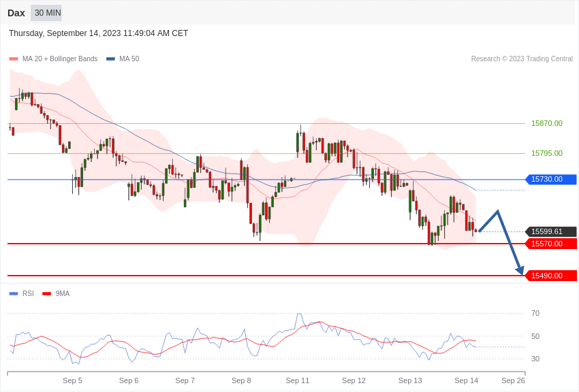Click the chart date and time stamp
The width and height of the screenshot is (579, 392).
click(98, 33)
